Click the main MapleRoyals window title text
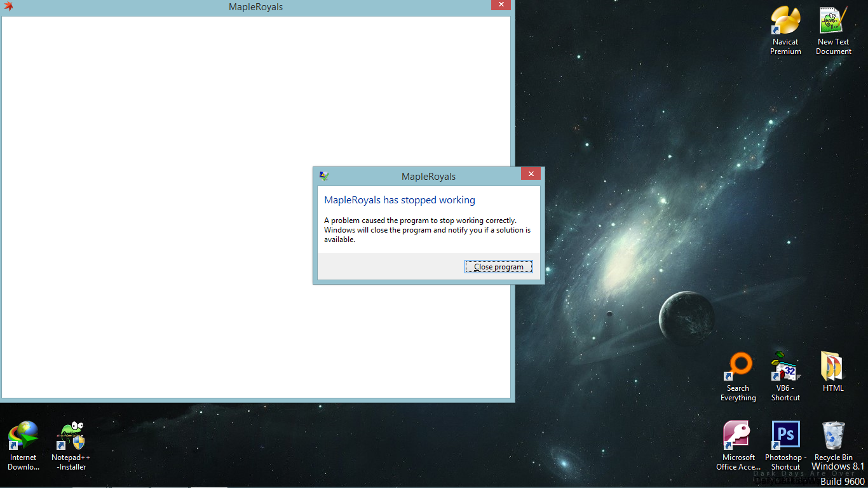The height and width of the screenshot is (488, 868). tap(255, 7)
